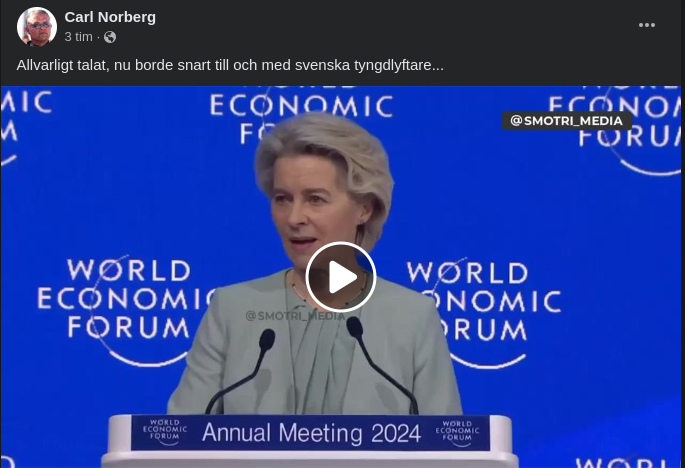This screenshot has height=468, width=685.
Task: Open the post via '3 tim' timestamp
Action: click(x=79, y=37)
